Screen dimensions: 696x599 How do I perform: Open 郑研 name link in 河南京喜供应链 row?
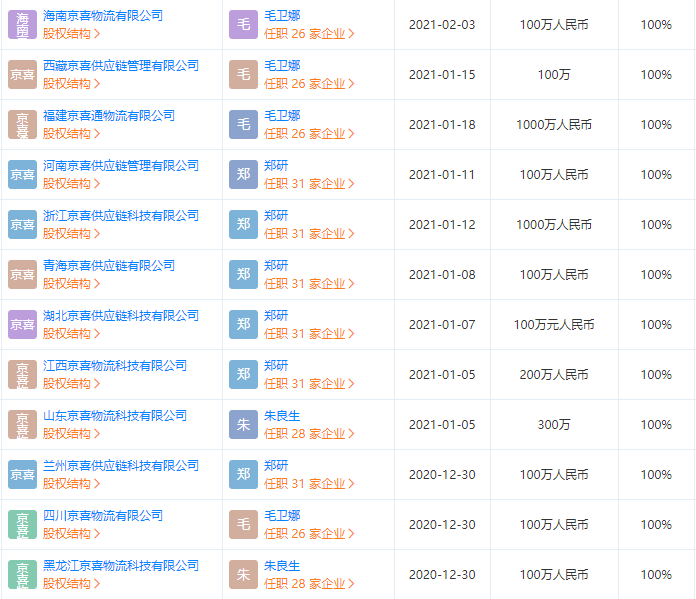click(276, 166)
